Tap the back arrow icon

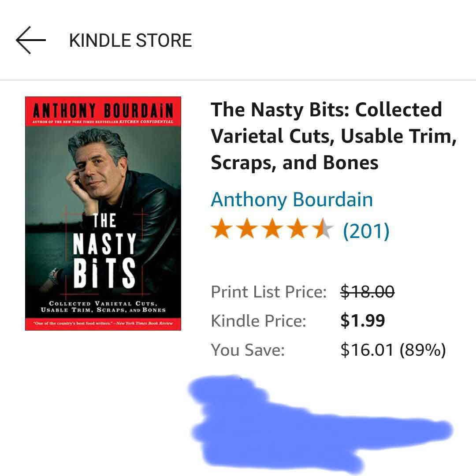point(31,40)
